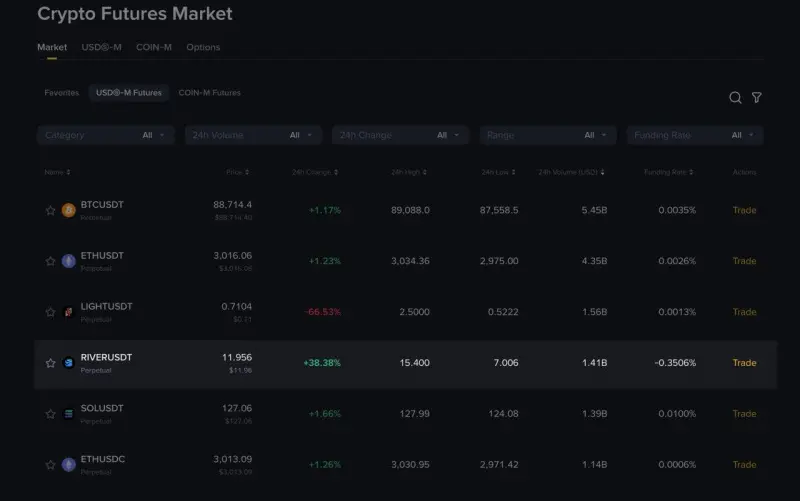Click the RIVERUSDT coin icon
Viewport: 800px width, 501px height.
point(68,363)
